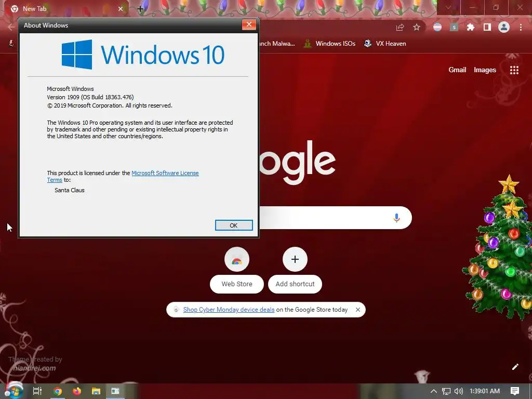Click the striped round extension icon

tap(437, 27)
